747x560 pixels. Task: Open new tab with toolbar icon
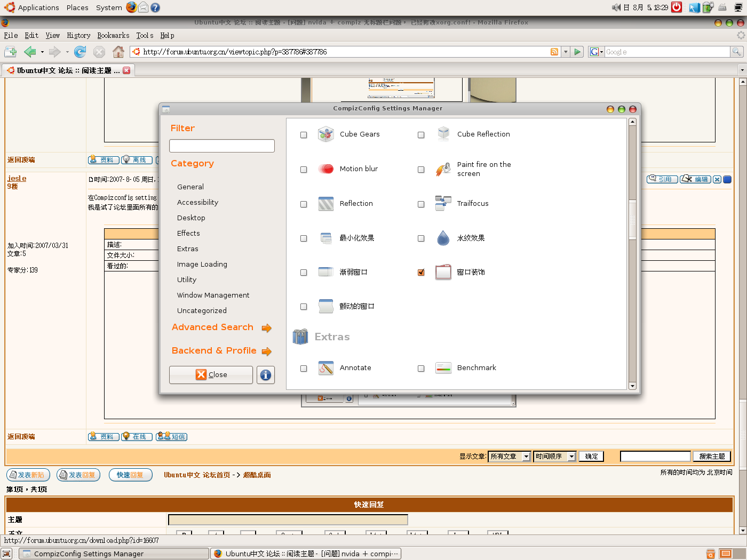click(10, 52)
